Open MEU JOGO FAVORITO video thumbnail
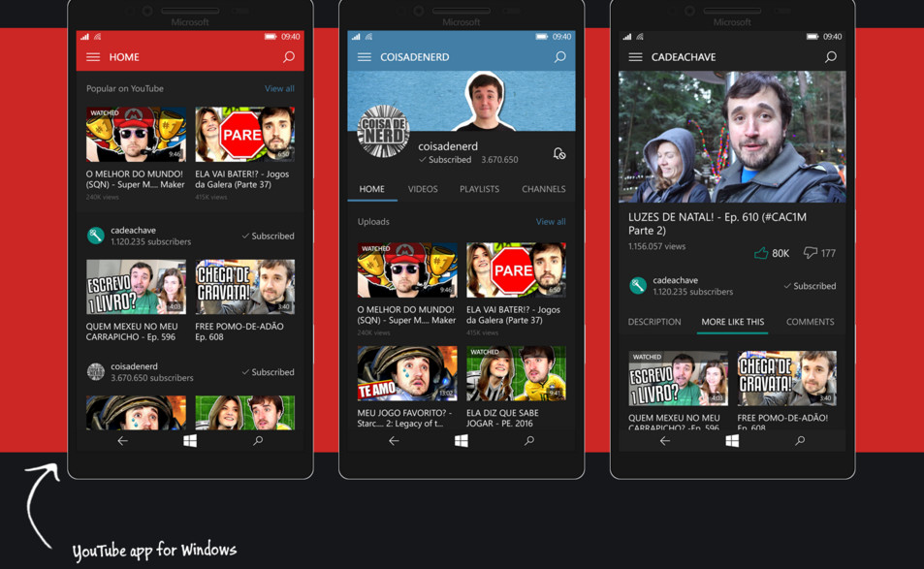924x569 pixels. [407, 373]
